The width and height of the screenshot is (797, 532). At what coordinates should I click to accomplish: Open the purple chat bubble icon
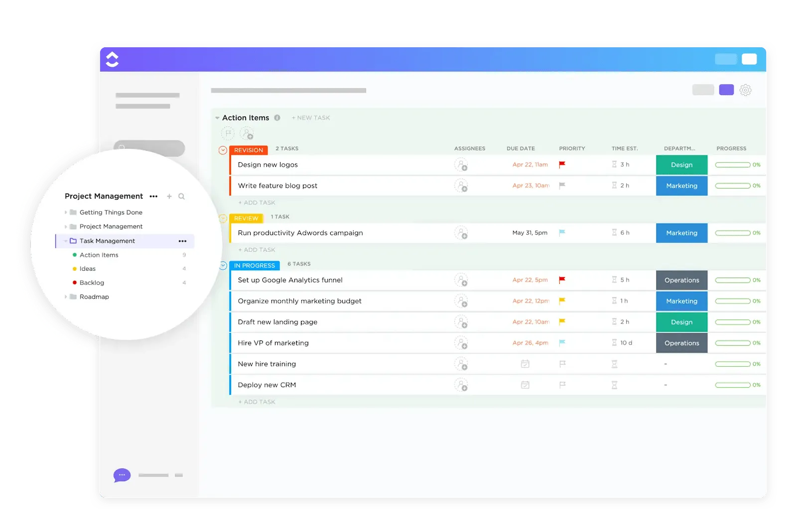[122, 475]
